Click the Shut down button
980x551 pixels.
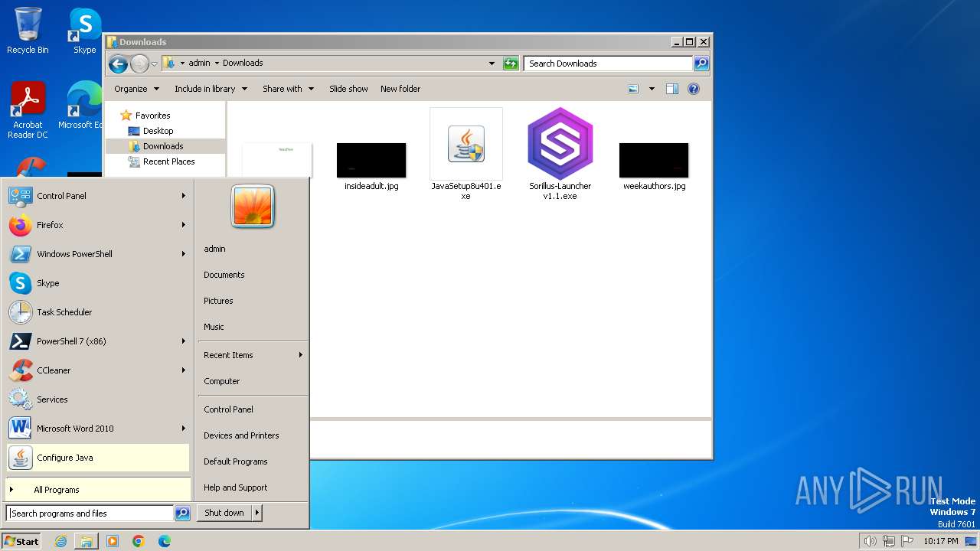pyautogui.click(x=224, y=514)
